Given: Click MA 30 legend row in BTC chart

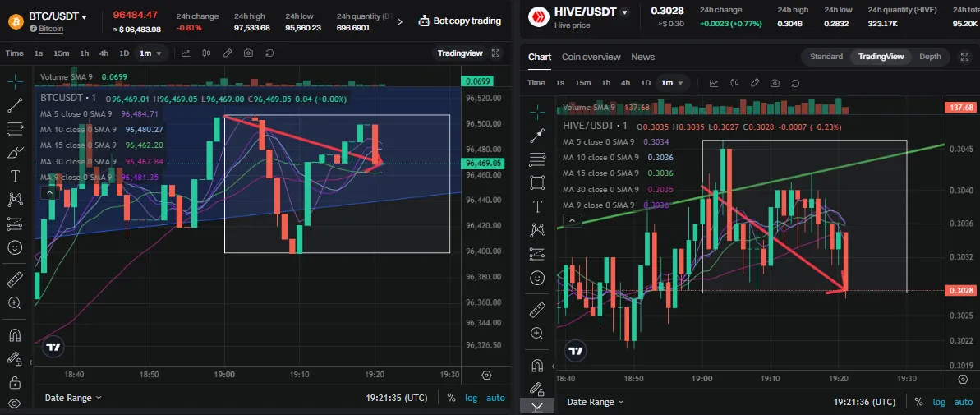Looking at the screenshot, I should (102, 161).
